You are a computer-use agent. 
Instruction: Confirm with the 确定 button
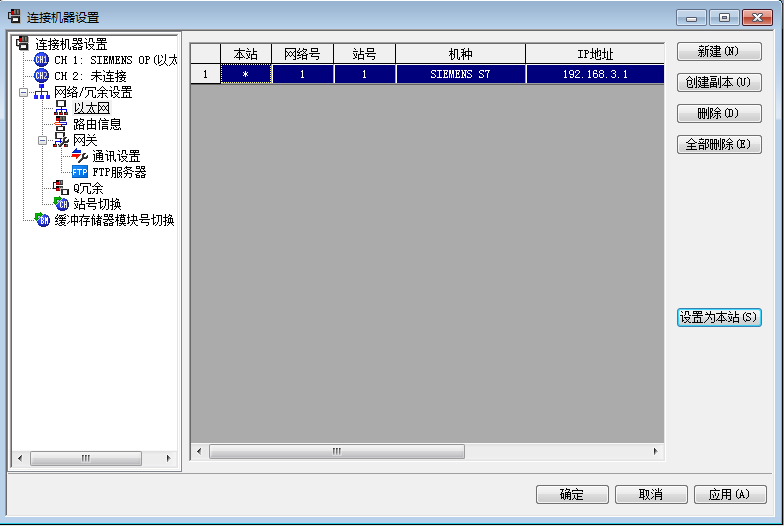pyautogui.click(x=572, y=494)
